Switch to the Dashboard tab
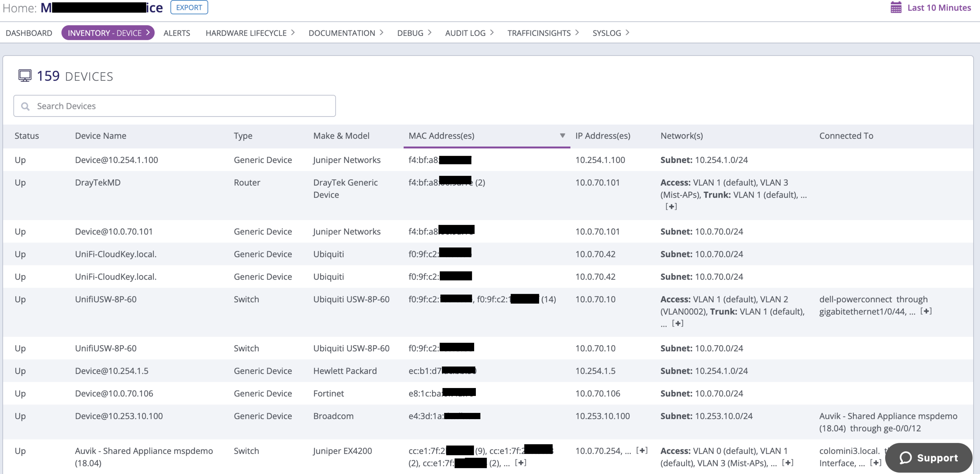The height and width of the screenshot is (474, 980). pyautogui.click(x=29, y=33)
